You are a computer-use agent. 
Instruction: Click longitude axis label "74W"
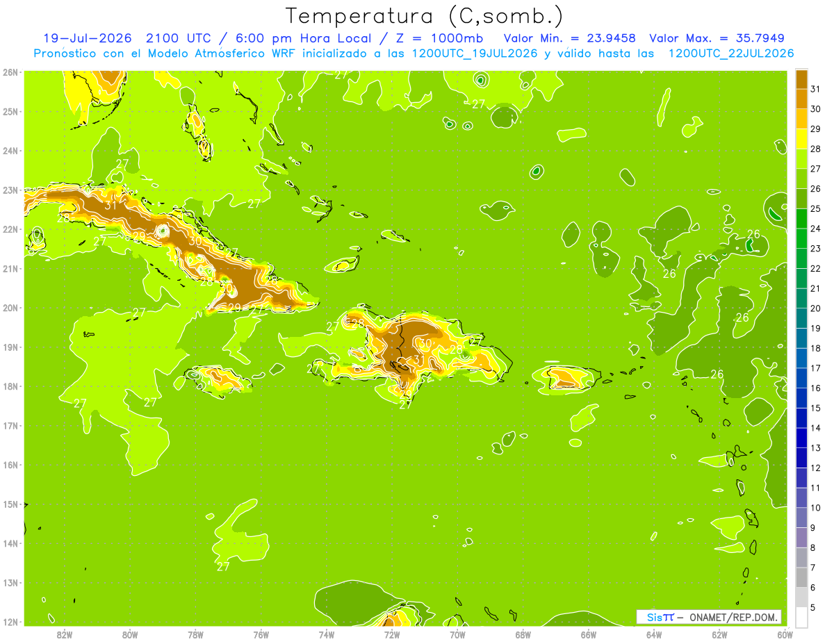tap(326, 634)
